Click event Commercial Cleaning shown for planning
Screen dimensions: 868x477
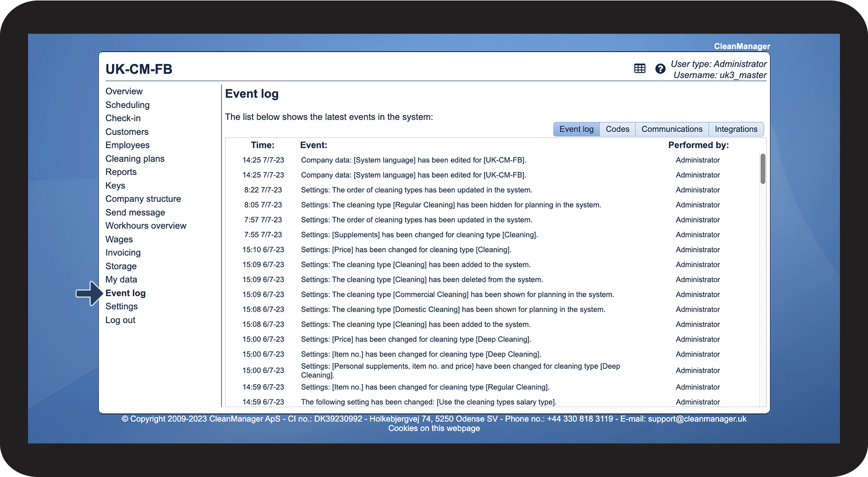tap(457, 295)
